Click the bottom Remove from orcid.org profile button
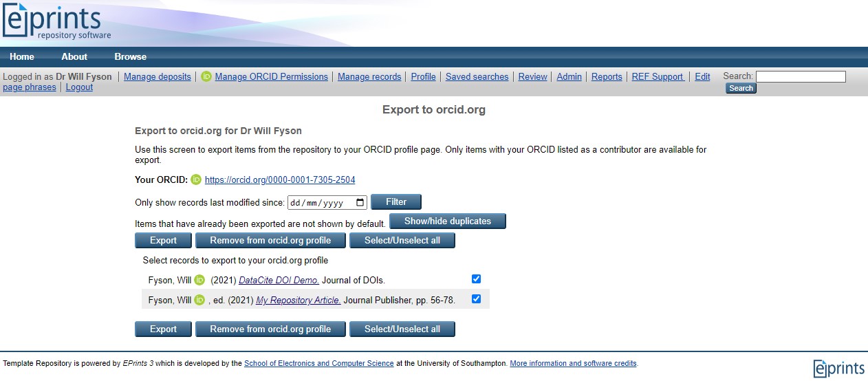This screenshot has width=868, height=381. 270,329
